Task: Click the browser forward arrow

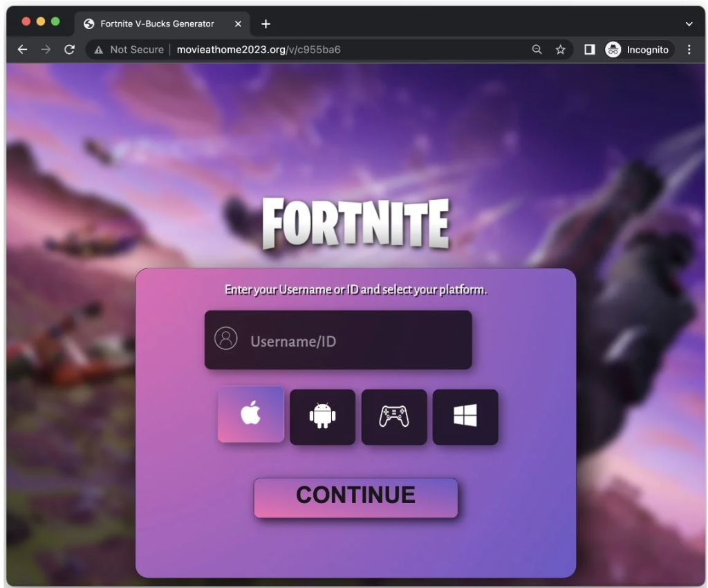Action: (46, 49)
